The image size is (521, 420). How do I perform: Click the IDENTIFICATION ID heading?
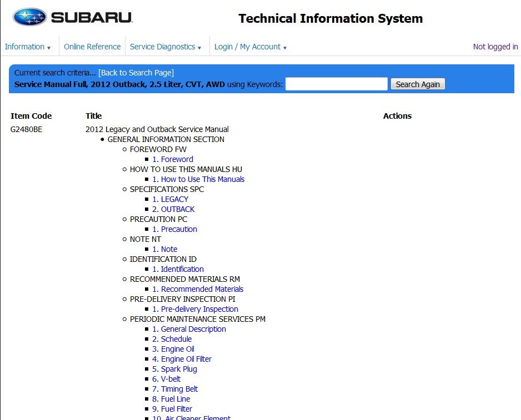pos(163,259)
